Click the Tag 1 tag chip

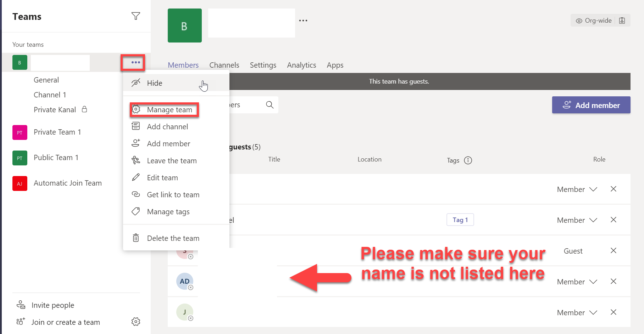(460, 220)
